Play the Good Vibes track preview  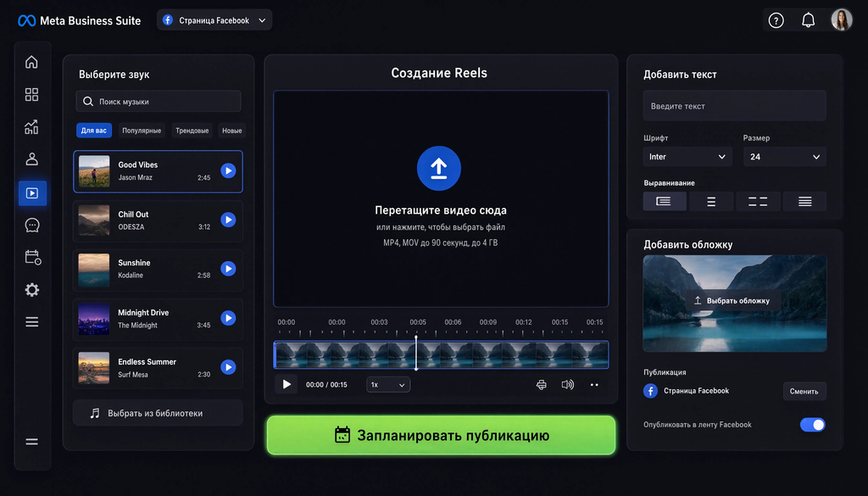click(228, 171)
